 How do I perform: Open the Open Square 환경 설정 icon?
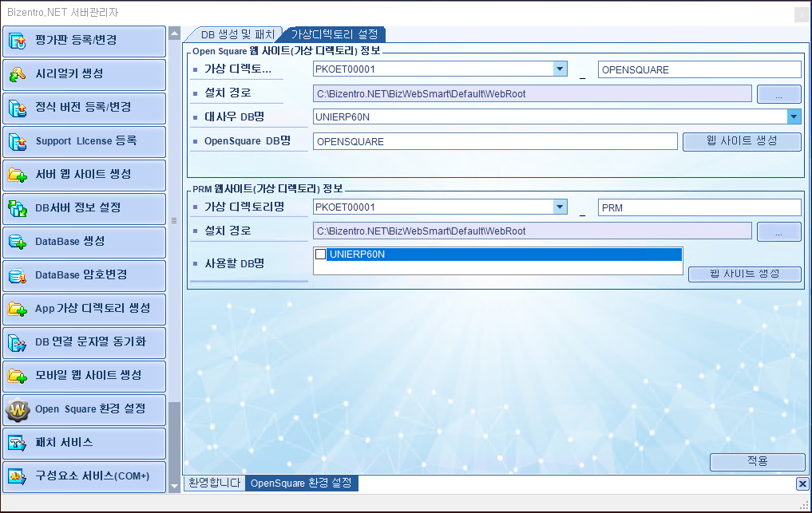point(18,409)
